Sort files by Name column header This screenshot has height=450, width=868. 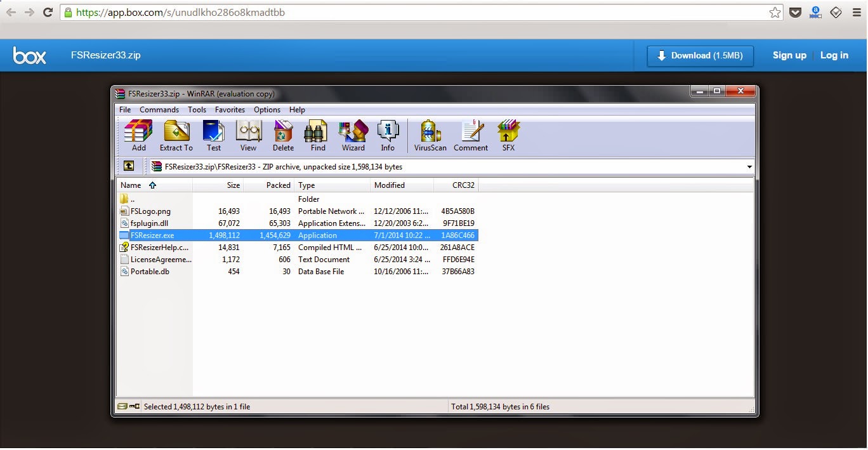click(x=131, y=185)
